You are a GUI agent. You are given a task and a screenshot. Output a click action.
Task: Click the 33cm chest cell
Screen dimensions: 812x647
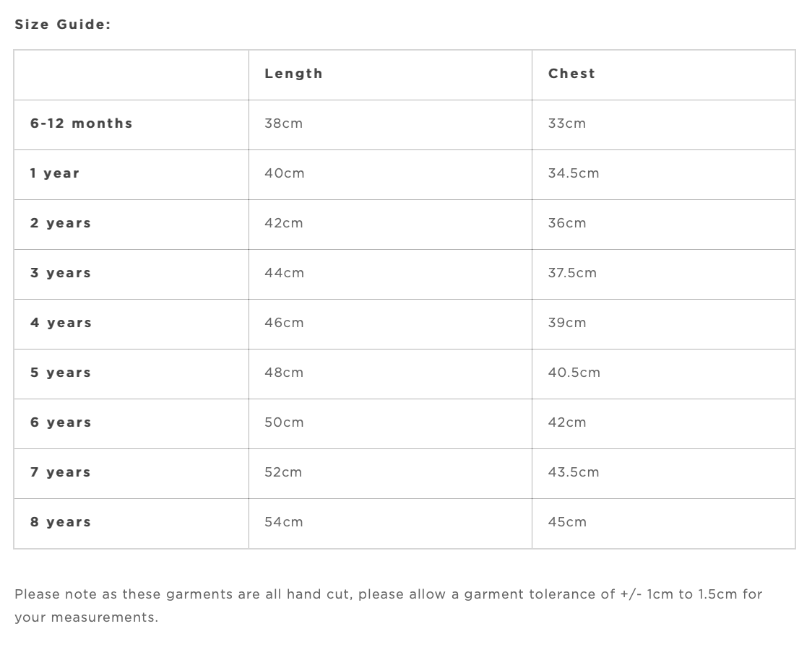point(566,123)
